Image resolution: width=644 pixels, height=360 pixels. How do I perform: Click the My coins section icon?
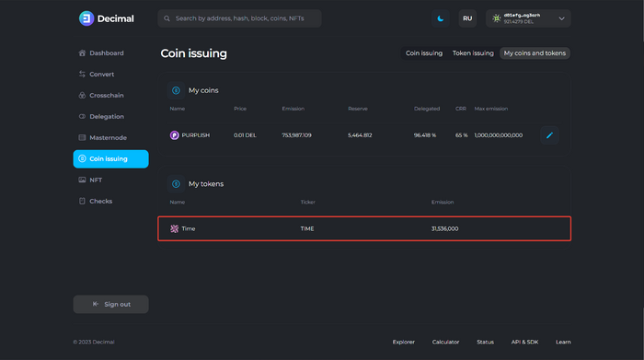176,90
